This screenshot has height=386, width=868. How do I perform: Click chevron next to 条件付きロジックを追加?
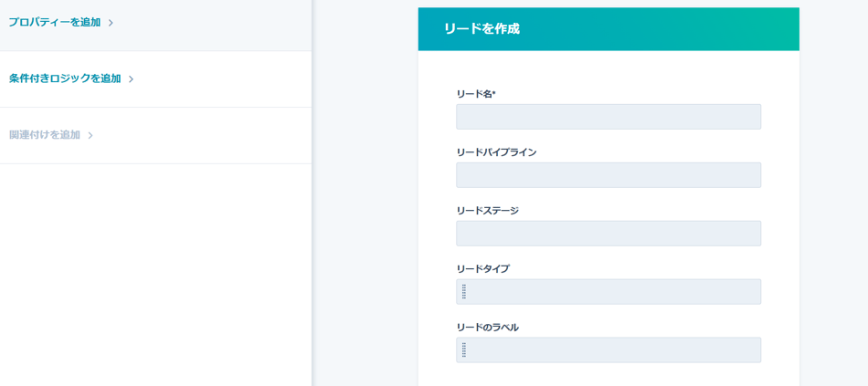tap(132, 79)
